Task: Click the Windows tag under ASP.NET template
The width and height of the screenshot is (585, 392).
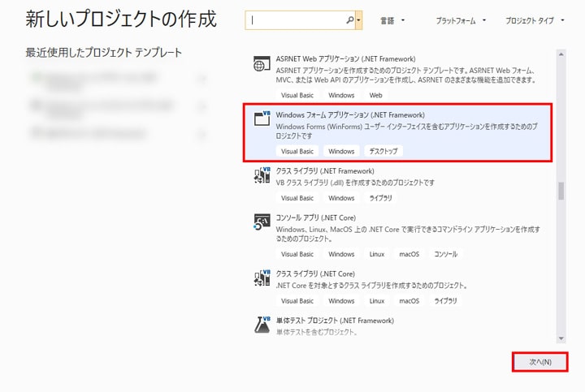Action: point(341,95)
